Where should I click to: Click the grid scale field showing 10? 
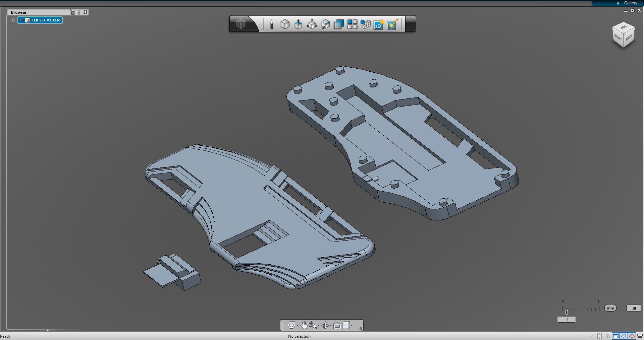coord(634,308)
